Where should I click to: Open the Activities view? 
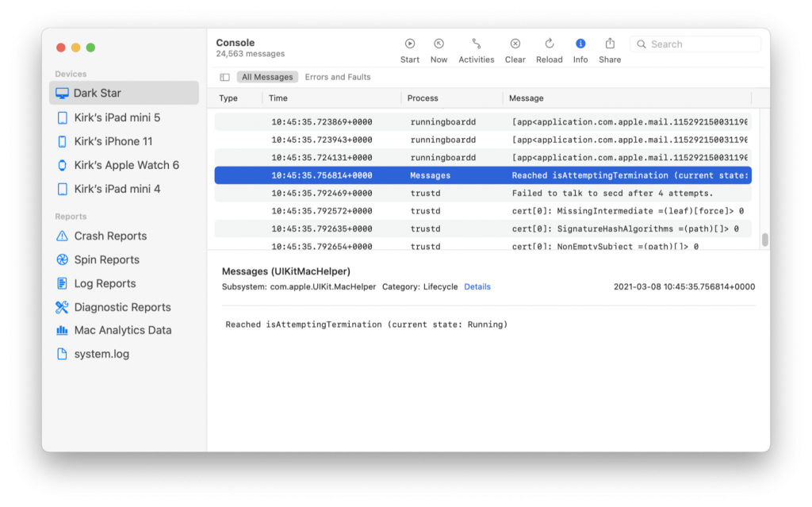pos(476,48)
